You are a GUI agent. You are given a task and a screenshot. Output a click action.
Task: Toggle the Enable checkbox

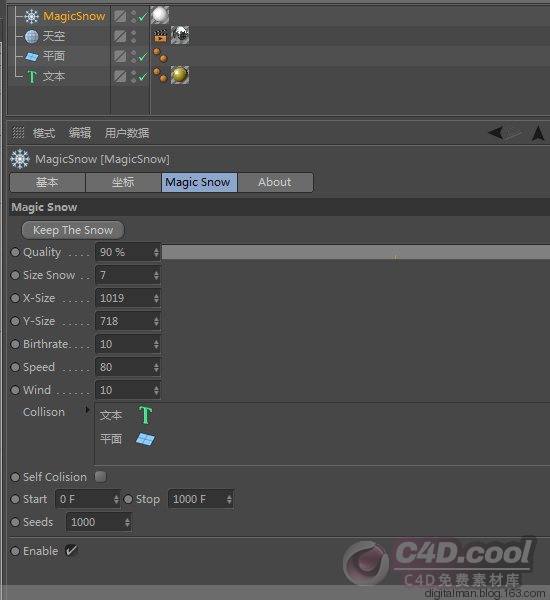(71, 551)
